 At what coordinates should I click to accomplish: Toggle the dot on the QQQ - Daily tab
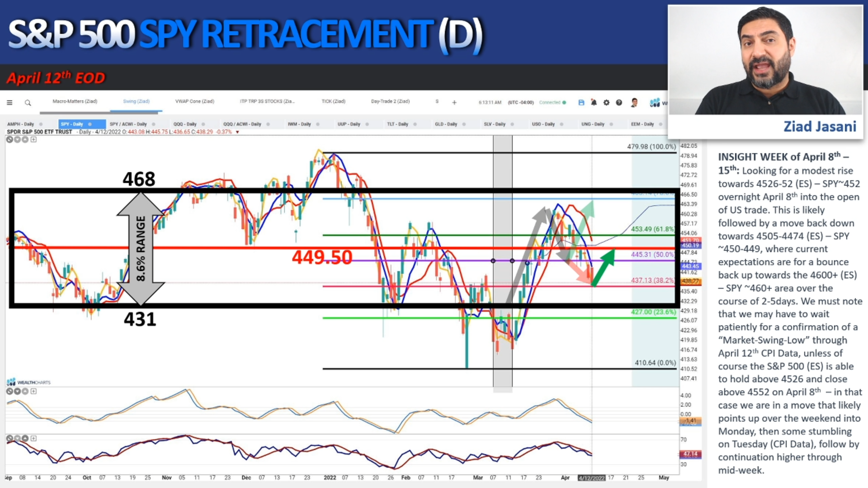(203, 124)
